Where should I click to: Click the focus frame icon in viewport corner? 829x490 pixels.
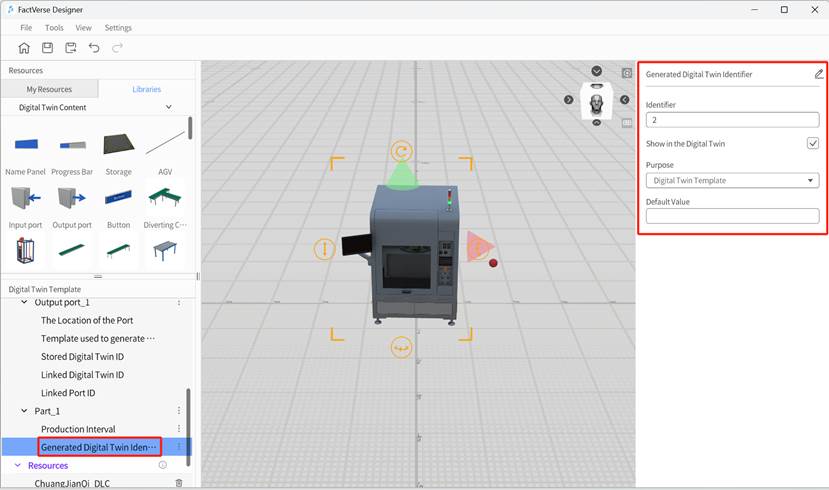[627, 73]
